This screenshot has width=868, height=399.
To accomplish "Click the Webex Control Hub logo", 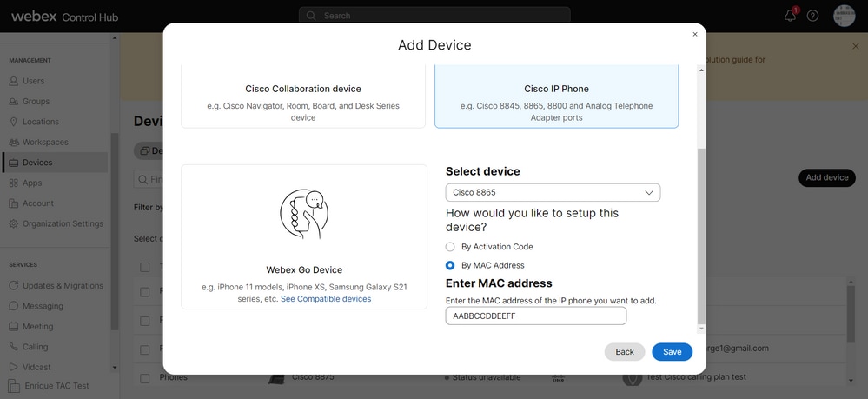I will [65, 17].
